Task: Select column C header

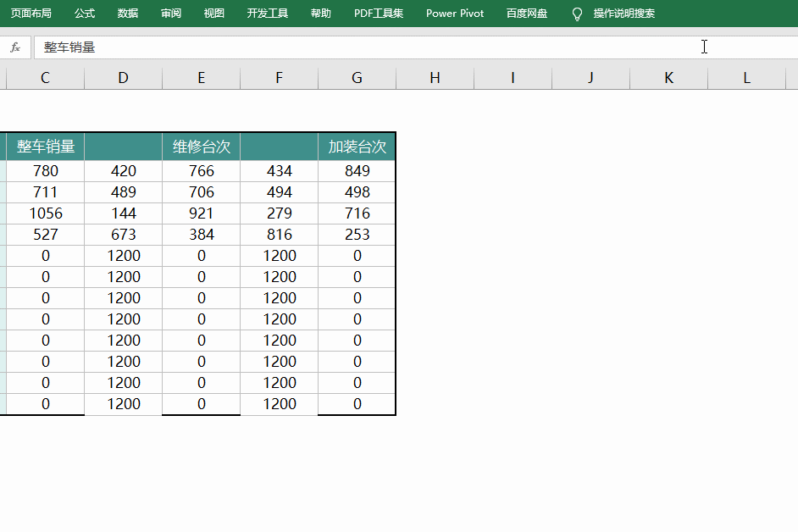Action: 45,78
